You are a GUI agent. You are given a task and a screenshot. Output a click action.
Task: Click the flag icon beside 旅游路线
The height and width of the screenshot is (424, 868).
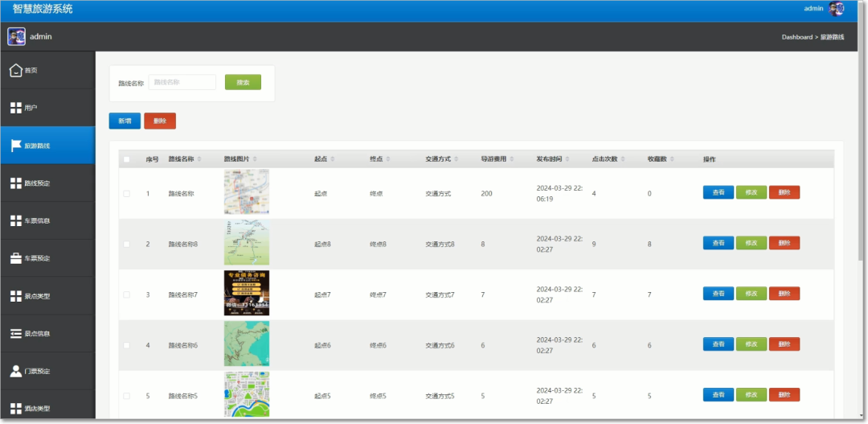coord(16,146)
